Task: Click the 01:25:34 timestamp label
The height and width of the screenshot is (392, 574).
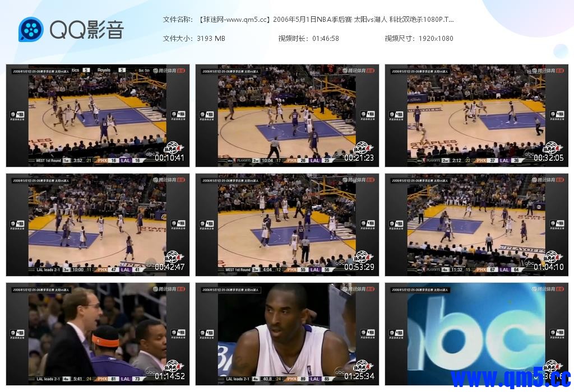Action: [359, 376]
